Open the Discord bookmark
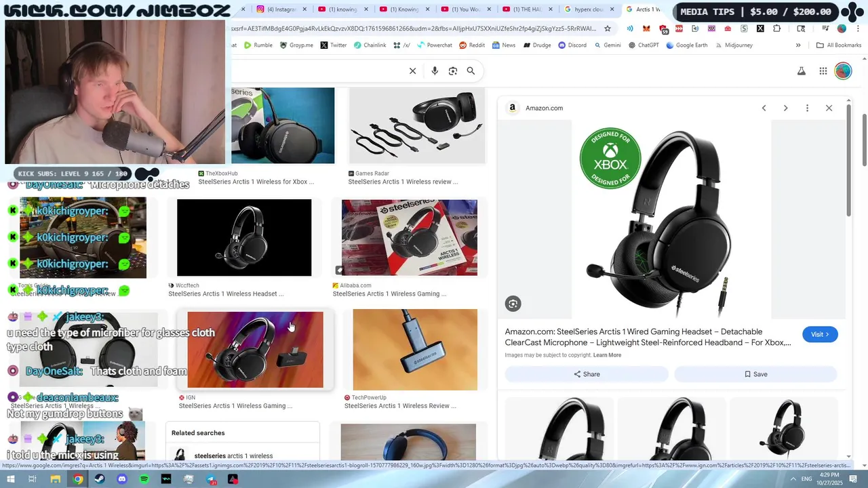Screen dimensions: 868x488 (572, 45)
